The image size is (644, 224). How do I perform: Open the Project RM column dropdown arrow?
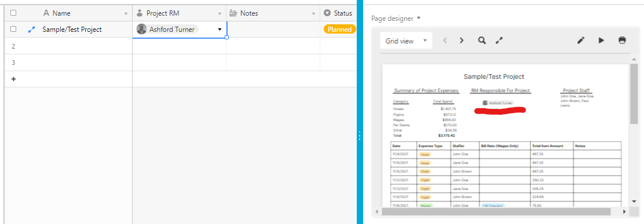pyautogui.click(x=219, y=14)
